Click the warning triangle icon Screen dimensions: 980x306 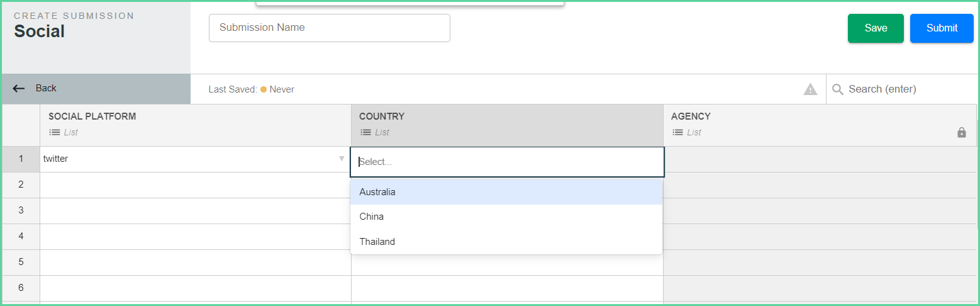[810, 89]
